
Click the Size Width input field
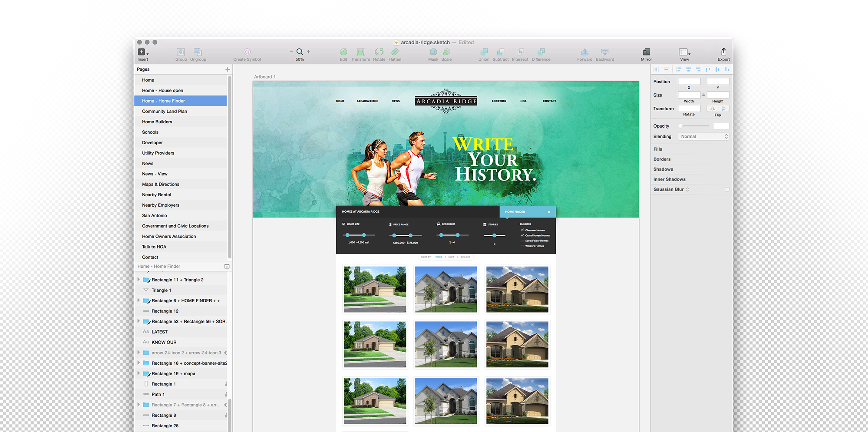coord(689,95)
